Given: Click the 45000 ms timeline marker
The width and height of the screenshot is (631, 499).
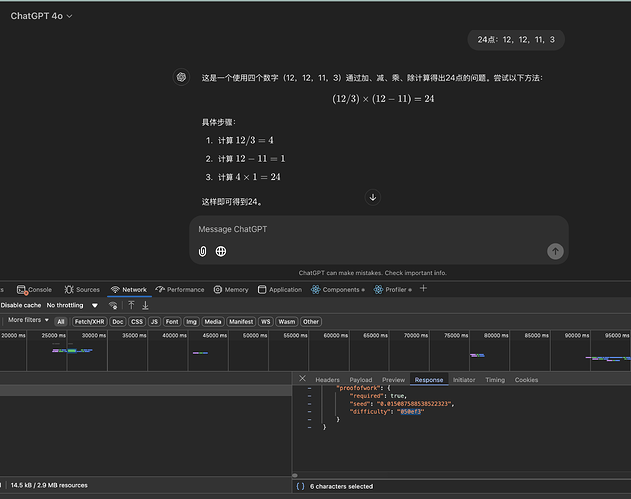Looking at the screenshot, I should point(214,335).
